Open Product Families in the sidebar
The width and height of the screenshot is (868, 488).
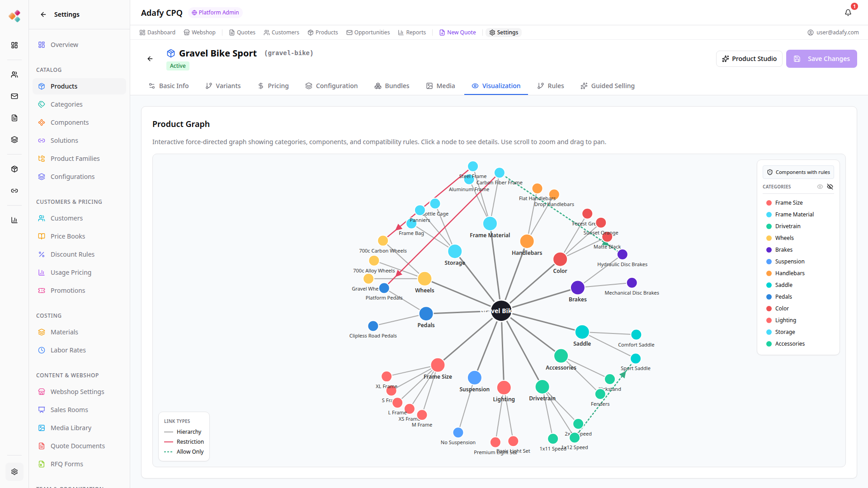(75, 159)
